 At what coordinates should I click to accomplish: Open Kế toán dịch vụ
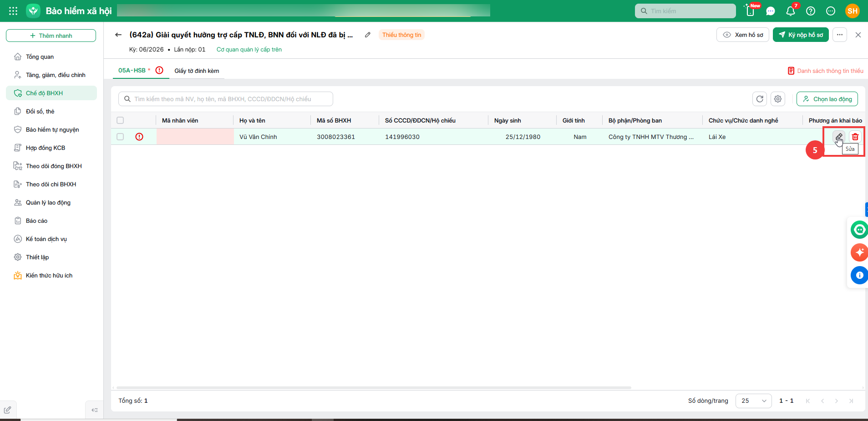51,239
